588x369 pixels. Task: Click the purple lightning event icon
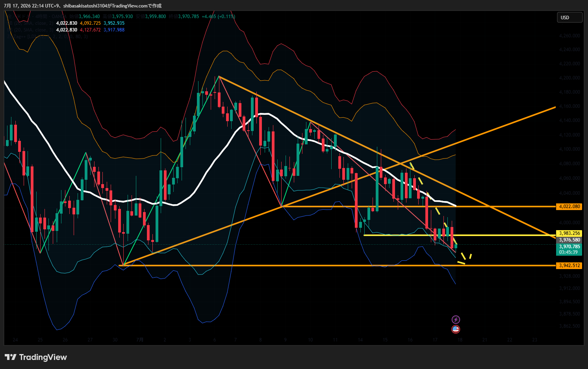[456, 319]
